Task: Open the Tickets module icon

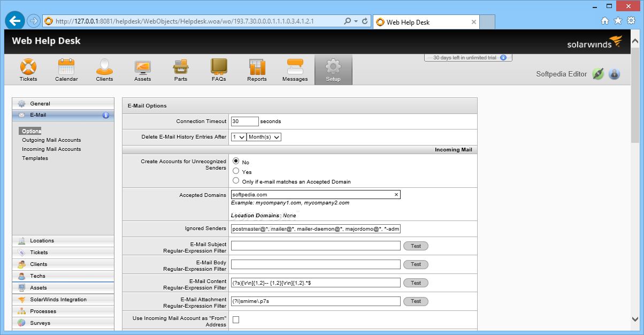Action: click(28, 70)
